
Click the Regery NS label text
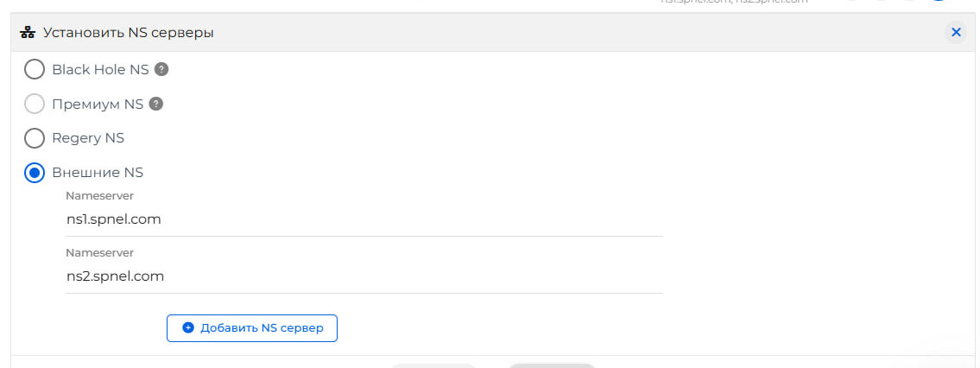[88, 138]
